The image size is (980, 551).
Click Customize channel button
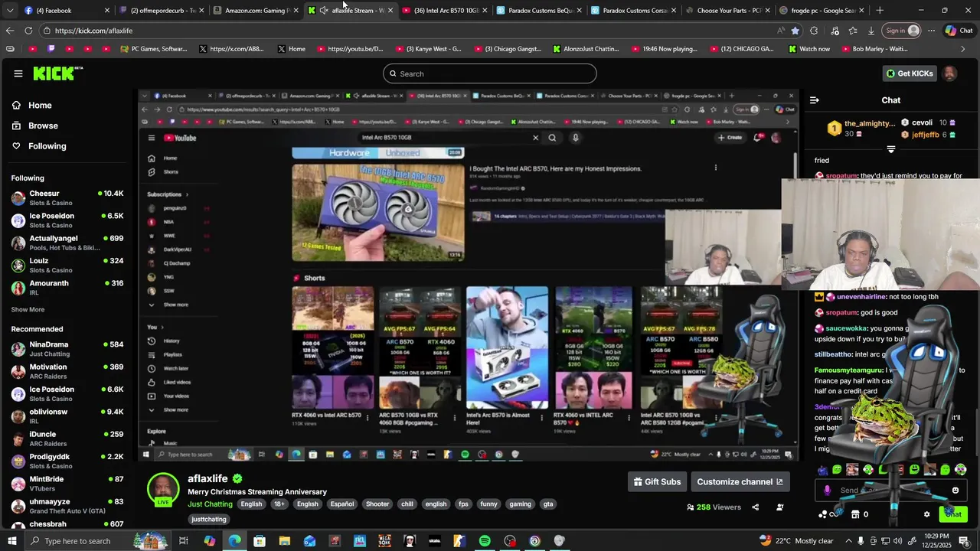tap(740, 481)
